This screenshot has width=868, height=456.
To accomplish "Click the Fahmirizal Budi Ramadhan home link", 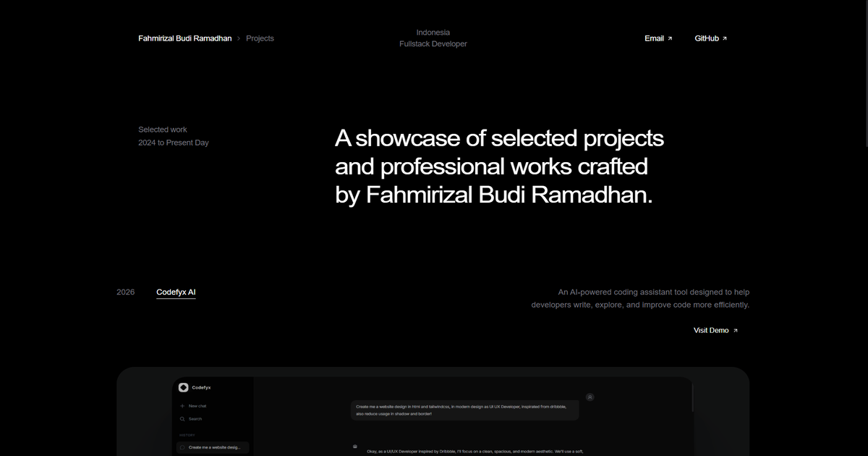I will (185, 38).
